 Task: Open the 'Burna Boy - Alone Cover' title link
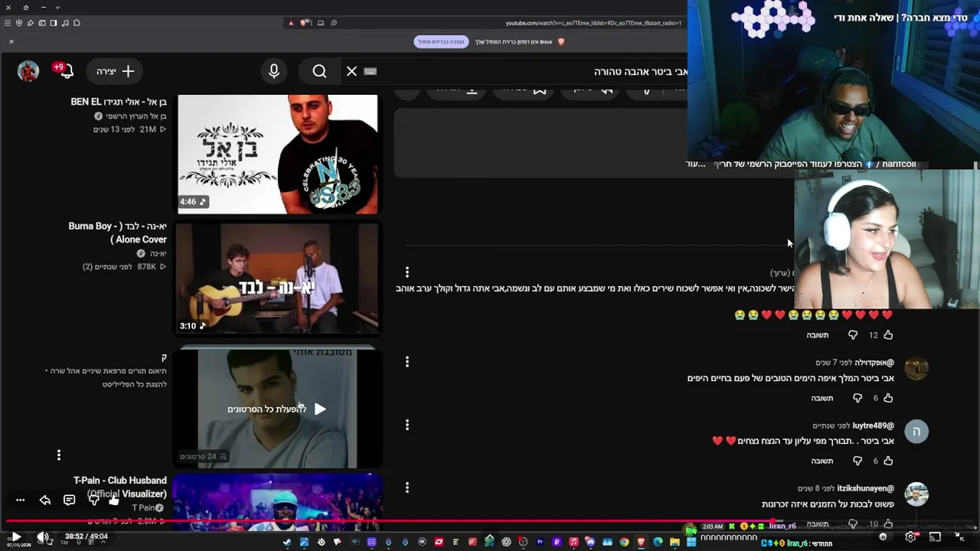click(117, 233)
